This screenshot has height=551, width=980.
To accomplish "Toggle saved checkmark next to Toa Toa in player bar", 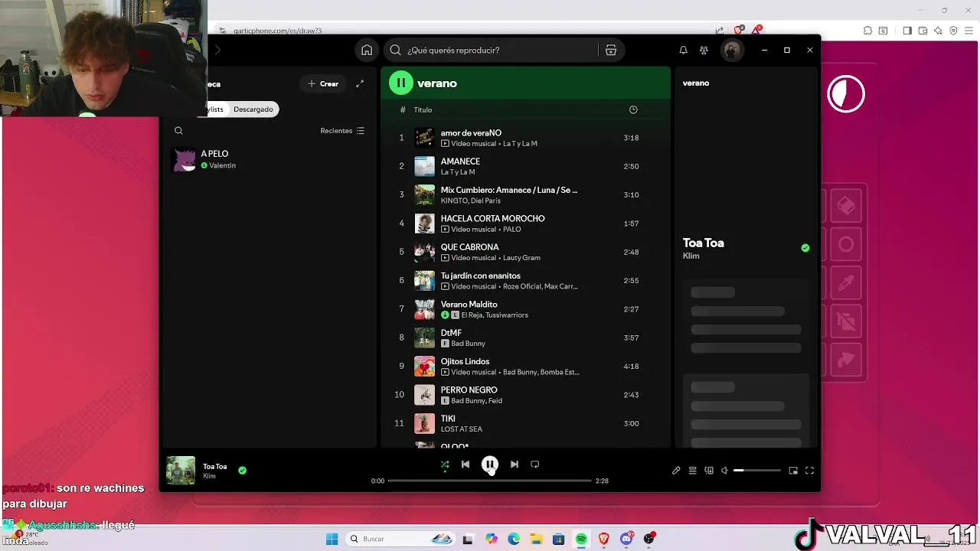I will tap(242, 471).
